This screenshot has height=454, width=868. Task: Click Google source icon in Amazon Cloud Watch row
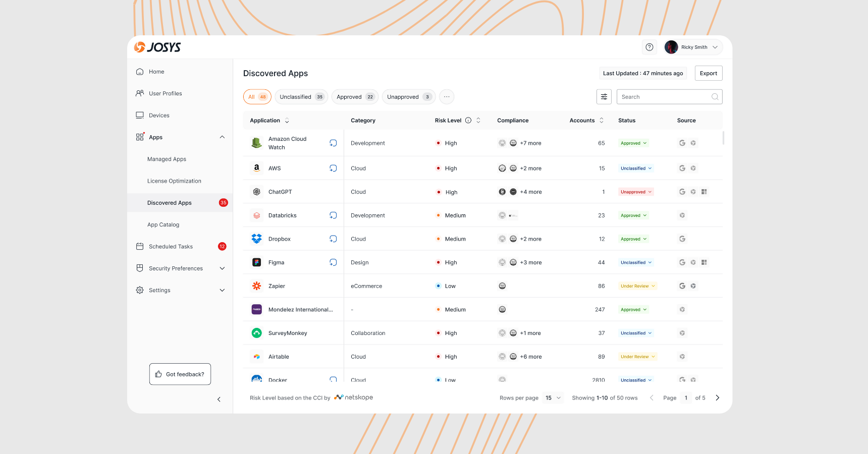pyautogui.click(x=682, y=143)
